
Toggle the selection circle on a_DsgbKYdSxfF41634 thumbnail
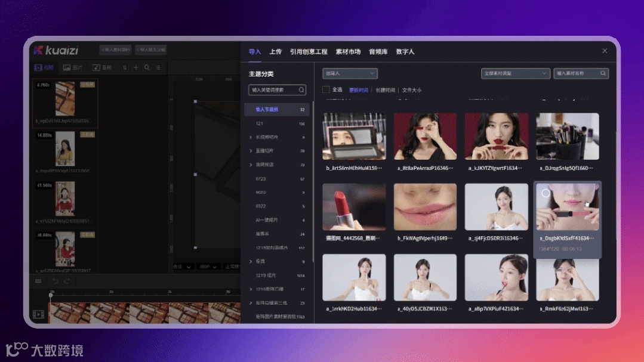click(546, 193)
